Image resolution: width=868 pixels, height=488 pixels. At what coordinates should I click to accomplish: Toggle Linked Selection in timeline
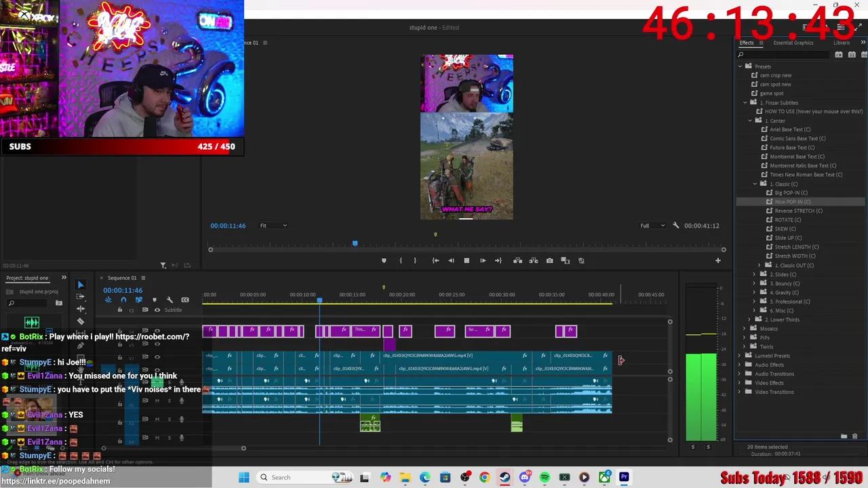(138, 300)
